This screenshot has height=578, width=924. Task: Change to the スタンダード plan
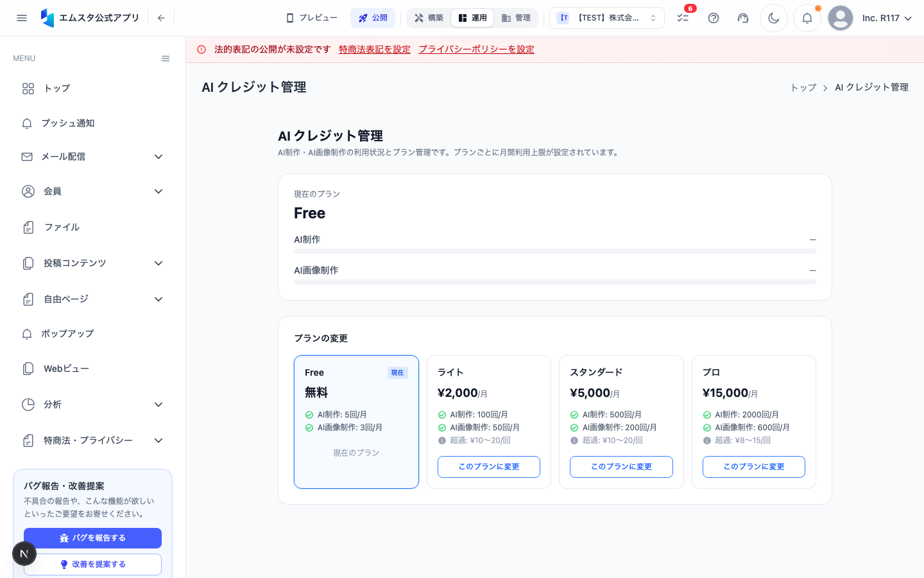tap(621, 467)
